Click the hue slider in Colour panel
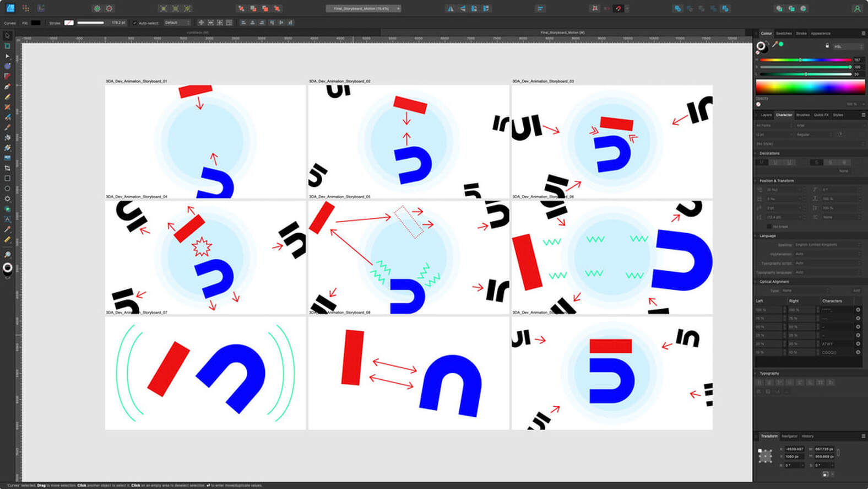The width and height of the screenshot is (868, 489). pyautogui.click(x=805, y=60)
